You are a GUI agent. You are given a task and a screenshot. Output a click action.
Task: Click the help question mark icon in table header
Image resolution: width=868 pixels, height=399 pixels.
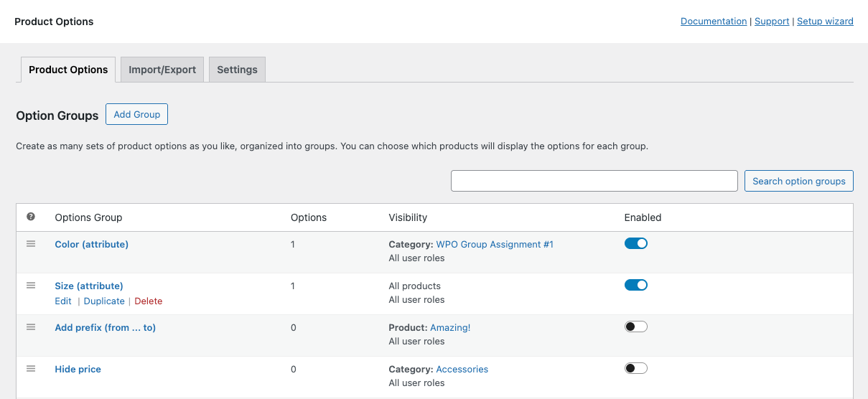[31, 217]
